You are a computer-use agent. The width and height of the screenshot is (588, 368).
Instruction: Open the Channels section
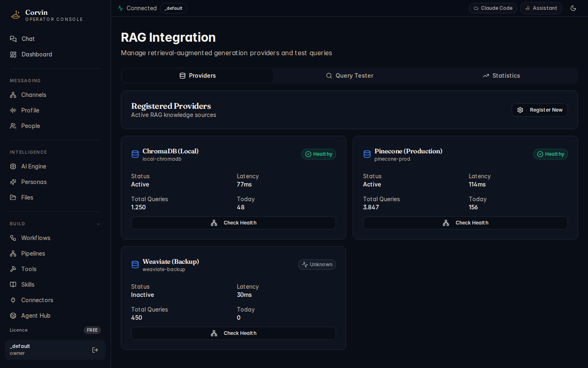[55, 95]
